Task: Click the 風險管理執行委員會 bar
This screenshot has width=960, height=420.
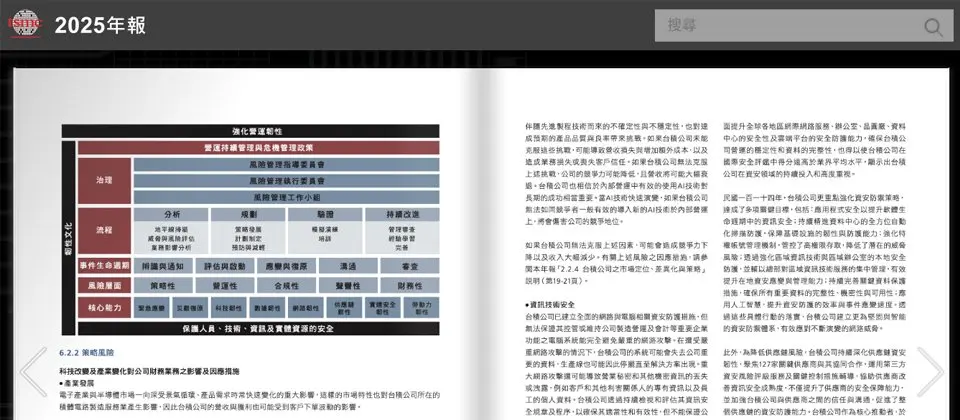Action: click(x=287, y=181)
